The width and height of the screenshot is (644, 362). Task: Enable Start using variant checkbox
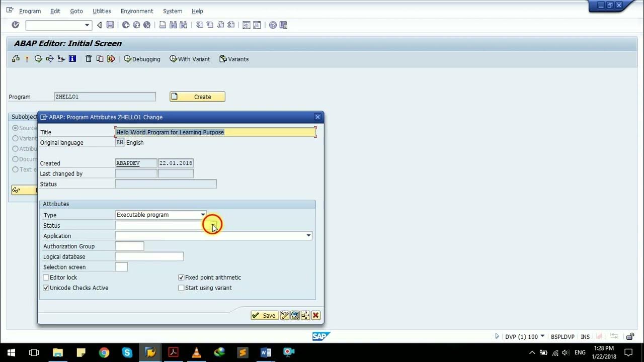[x=181, y=288]
